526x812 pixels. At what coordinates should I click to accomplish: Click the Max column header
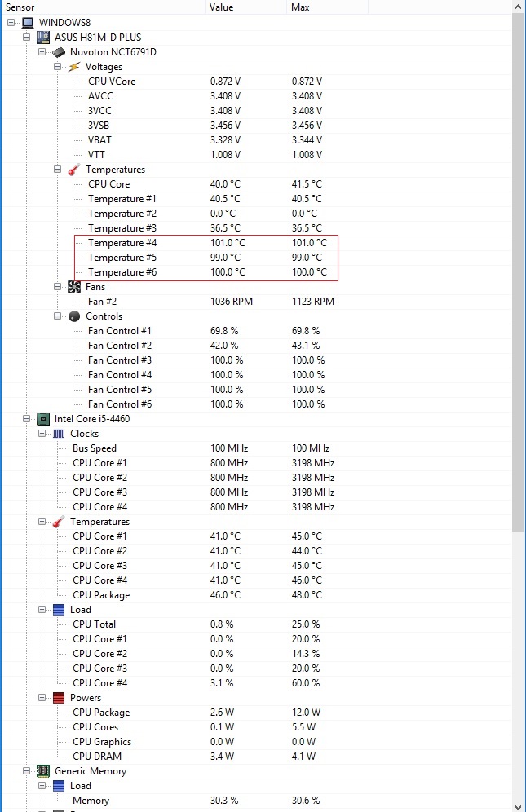tap(327, 7)
